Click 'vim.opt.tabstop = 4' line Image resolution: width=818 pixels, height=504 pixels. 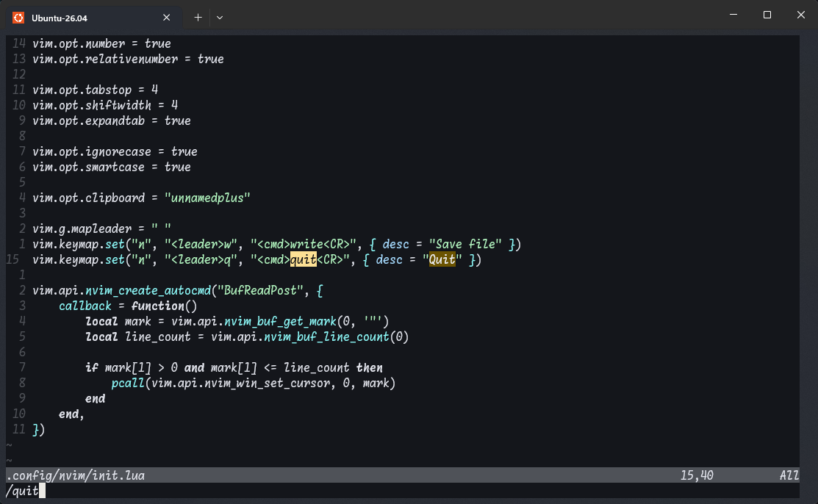point(95,90)
